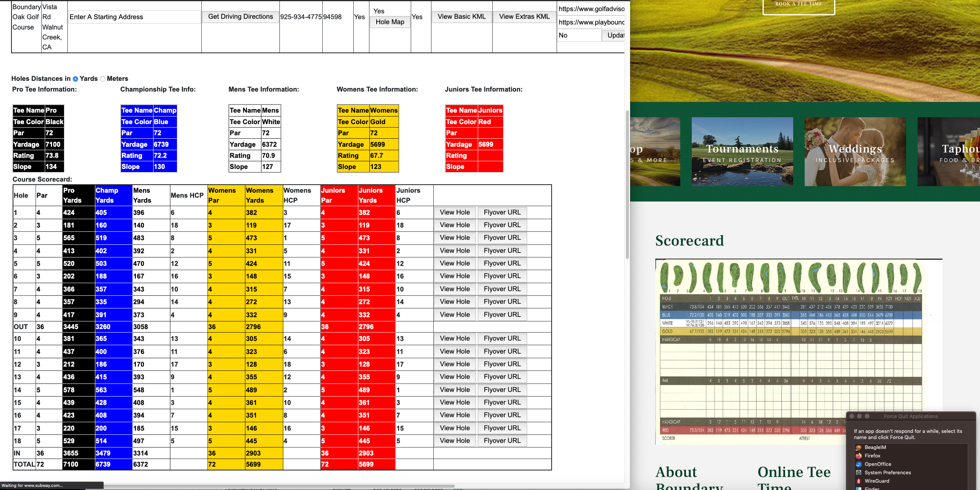Click View Hole for hole 18

click(455, 441)
